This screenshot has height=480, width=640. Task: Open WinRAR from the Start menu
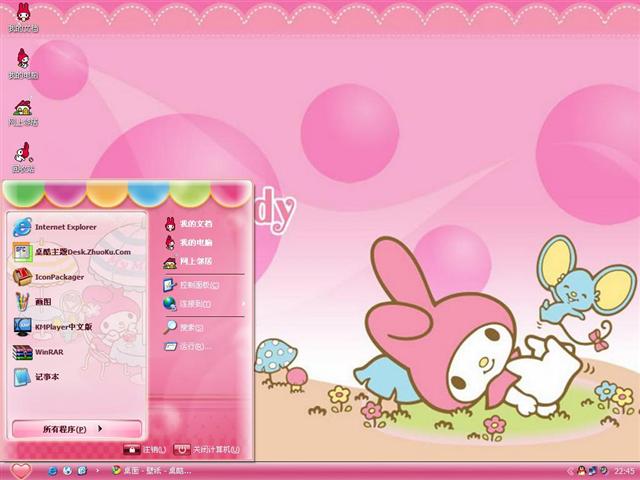click(48, 352)
